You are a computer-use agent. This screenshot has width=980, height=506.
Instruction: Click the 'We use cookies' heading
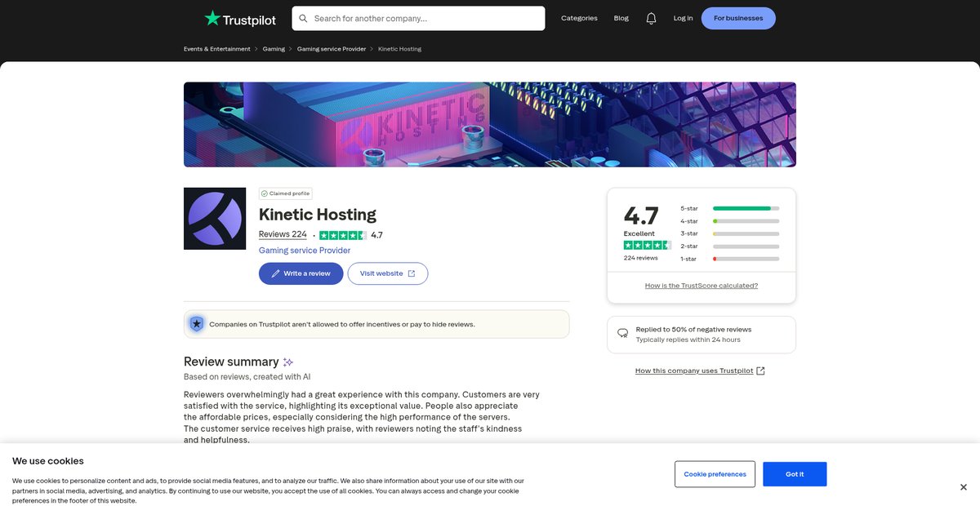pyautogui.click(x=48, y=461)
